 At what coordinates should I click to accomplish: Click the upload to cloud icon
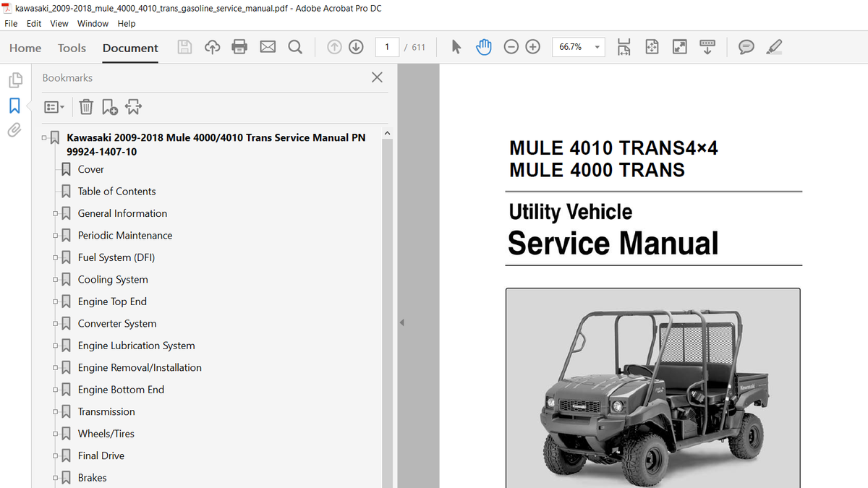[212, 47]
